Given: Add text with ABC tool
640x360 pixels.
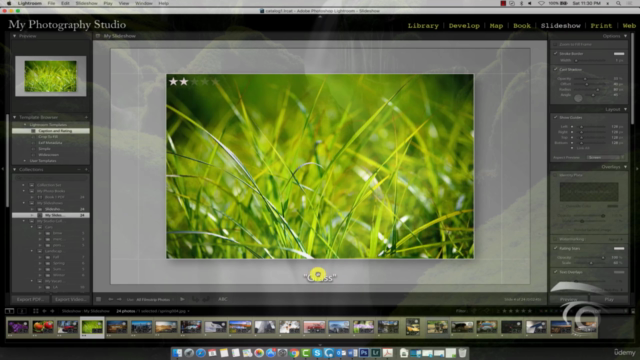Looking at the screenshot, I should [222, 299].
